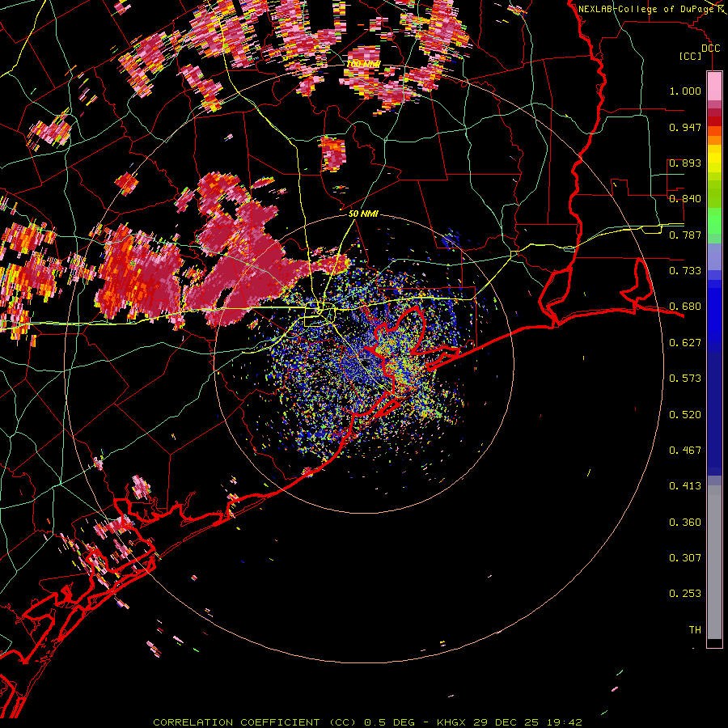Click the dark navy segment of color bar

pos(714,413)
